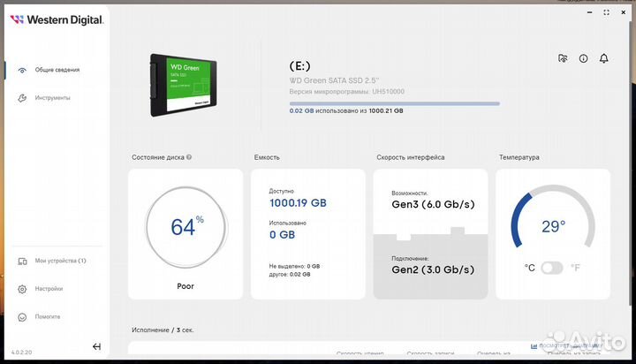Click the WD Green SSD drive image
The image size is (636, 364).
(184, 85)
